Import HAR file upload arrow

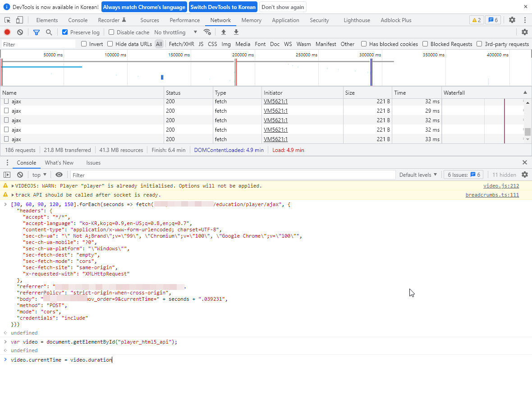(223, 32)
